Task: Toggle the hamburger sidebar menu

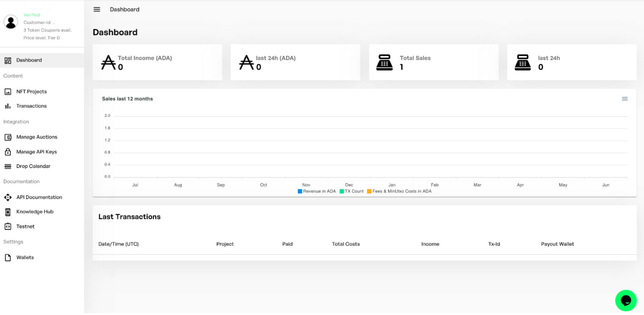Action: 97,10
